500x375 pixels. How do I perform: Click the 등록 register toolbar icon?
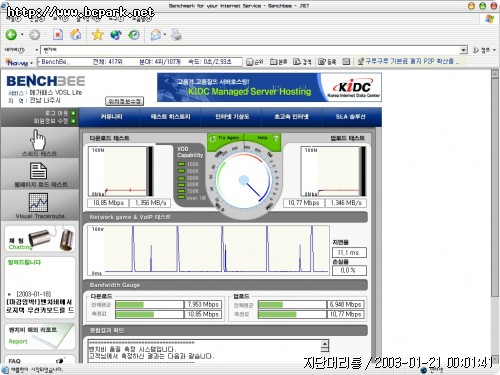tap(327, 62)
